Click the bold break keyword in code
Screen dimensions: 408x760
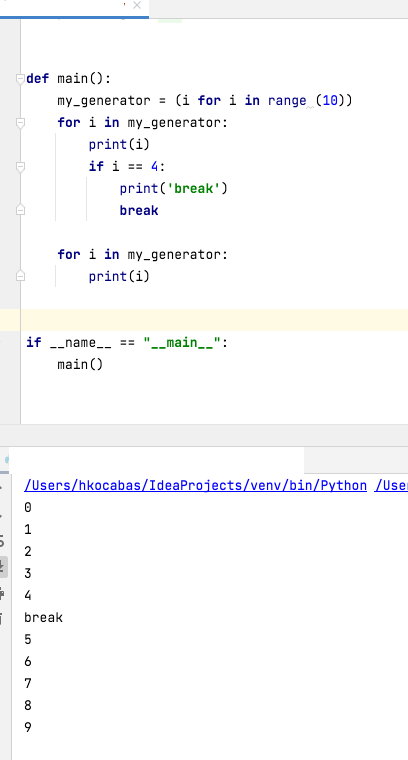[139, 210]
